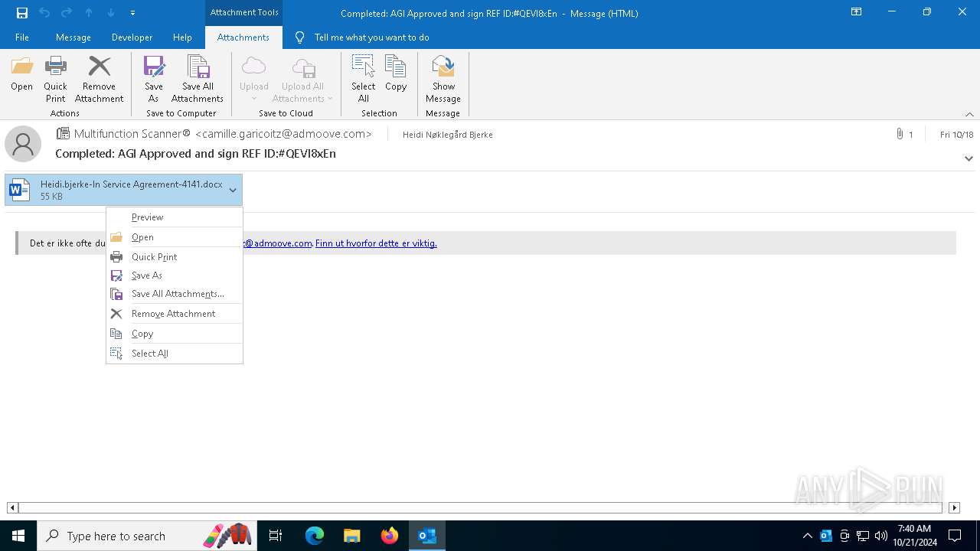Click the Windows Start button
The height and width of the screenshot is (551, 980).
[18, 536]
